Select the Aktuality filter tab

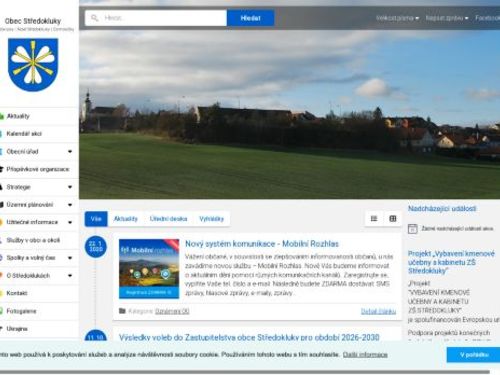[125, 219]
